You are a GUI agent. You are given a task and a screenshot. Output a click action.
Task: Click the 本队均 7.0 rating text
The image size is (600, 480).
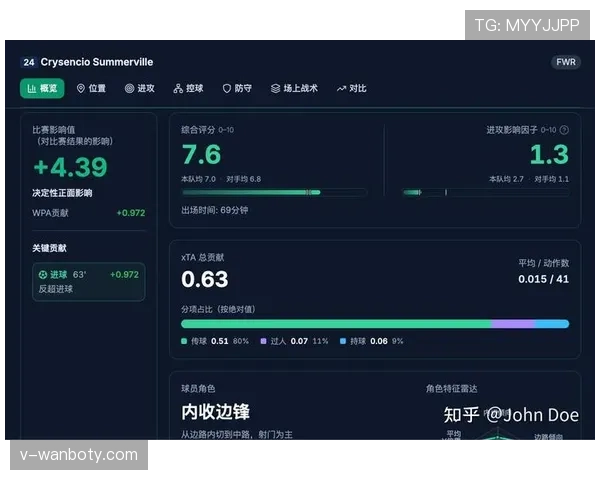[199, 179]
